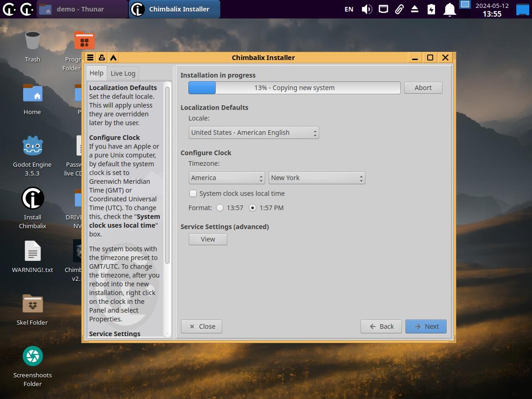
Task: Switch keyboard layout via EN indicator
Action: point(349,9)
